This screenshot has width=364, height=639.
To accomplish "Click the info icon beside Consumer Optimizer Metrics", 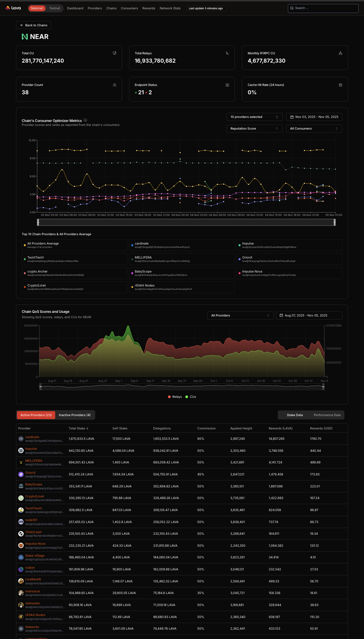I will coord(85,120).
